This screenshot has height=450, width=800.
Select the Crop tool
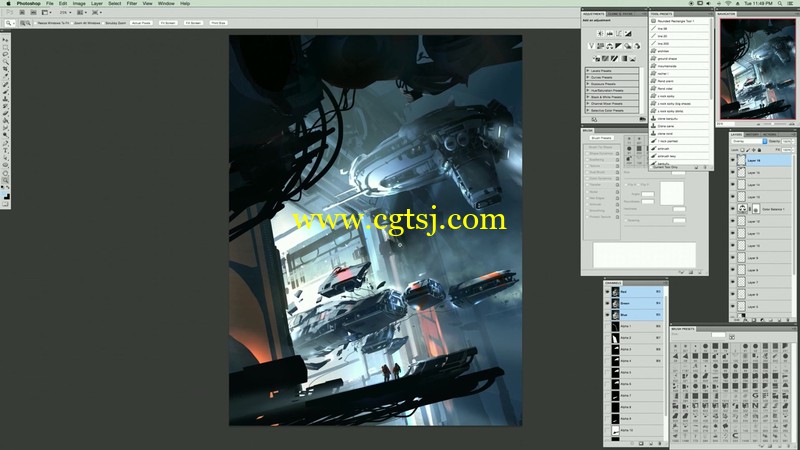point(6,69)
